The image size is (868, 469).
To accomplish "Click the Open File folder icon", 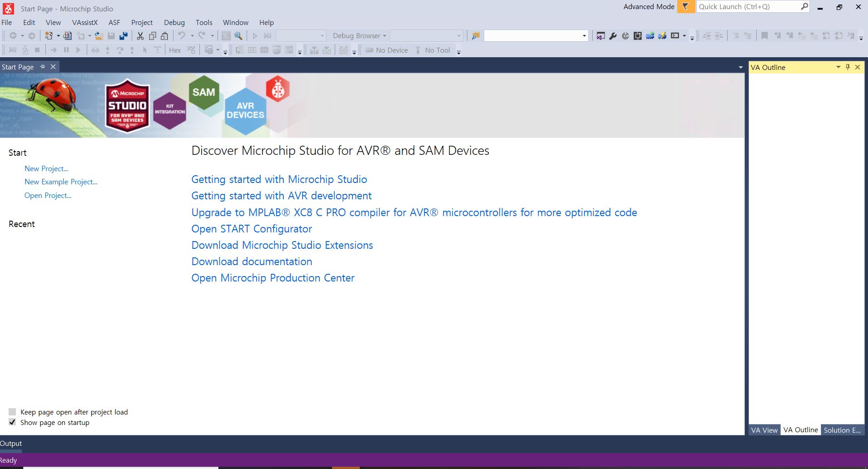I will pyautogui.click(x=99, y=36).
